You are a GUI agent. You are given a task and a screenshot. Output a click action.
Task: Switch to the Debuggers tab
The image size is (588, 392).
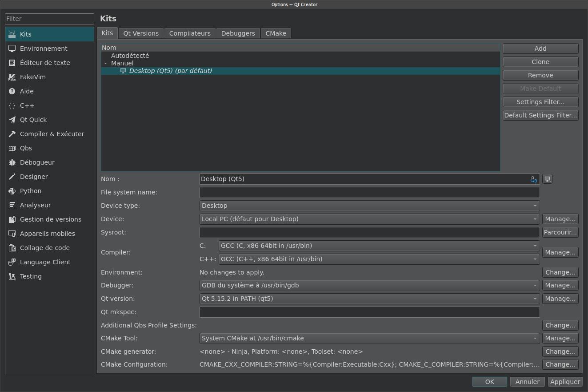coord(238,33)
